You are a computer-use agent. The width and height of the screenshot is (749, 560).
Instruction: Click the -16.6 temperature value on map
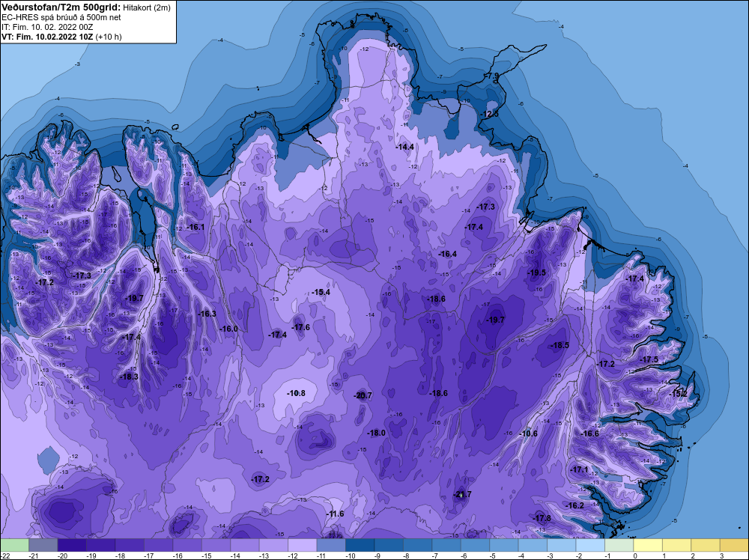(589, 434)
